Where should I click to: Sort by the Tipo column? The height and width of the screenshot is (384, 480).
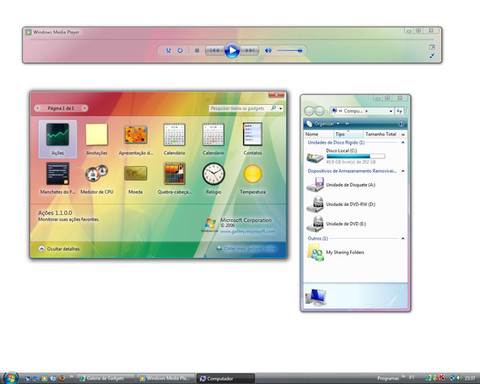[x=349, y=134]
